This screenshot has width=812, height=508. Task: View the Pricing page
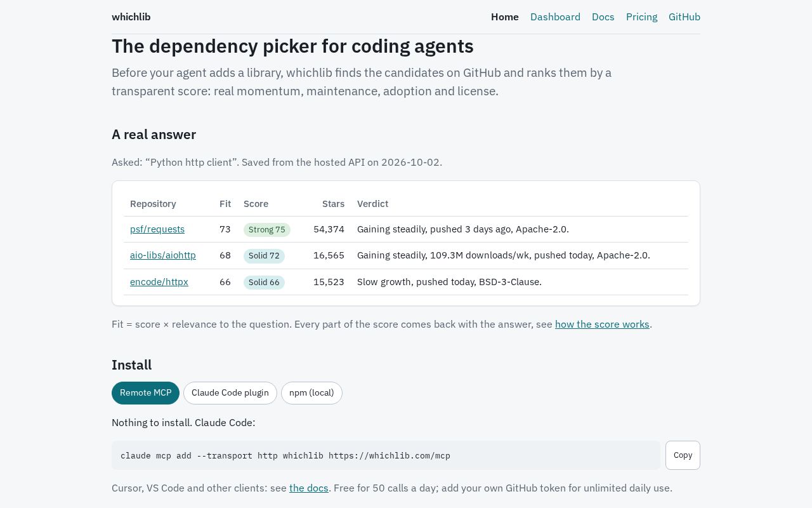[641, 17]
